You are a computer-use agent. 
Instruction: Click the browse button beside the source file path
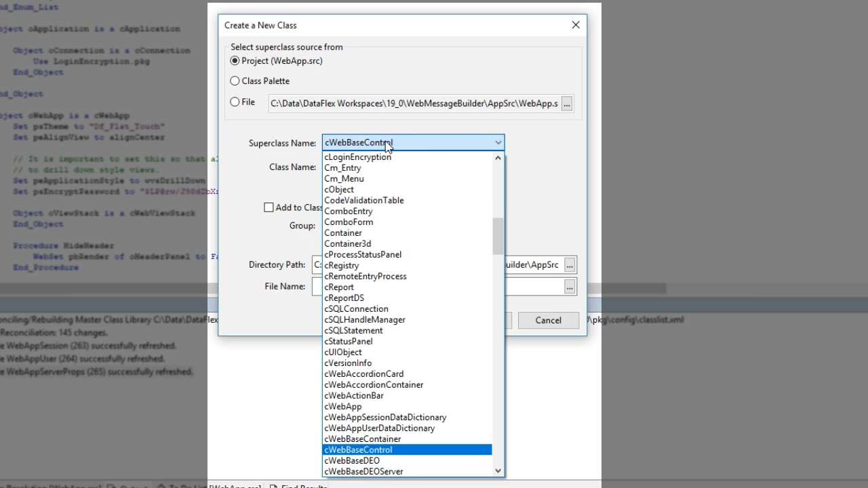pos(567,104)
